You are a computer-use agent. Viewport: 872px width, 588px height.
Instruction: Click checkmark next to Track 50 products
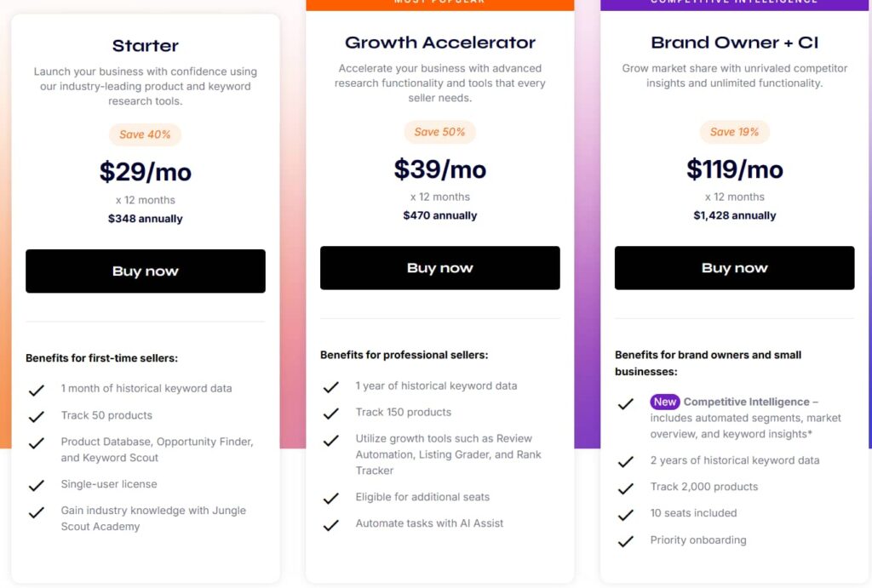pyautogui.click(x=36, y=416)
